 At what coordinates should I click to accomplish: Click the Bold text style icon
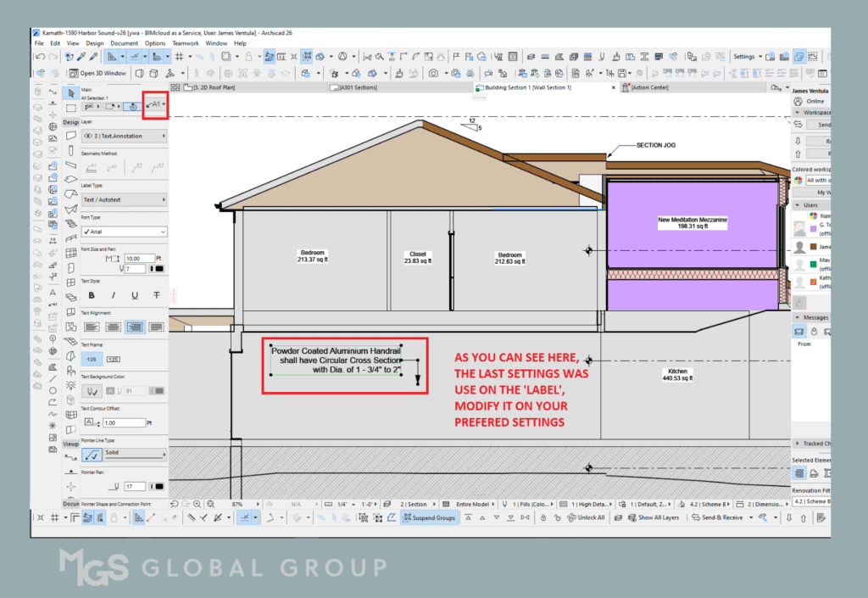(x=92, y=295)
